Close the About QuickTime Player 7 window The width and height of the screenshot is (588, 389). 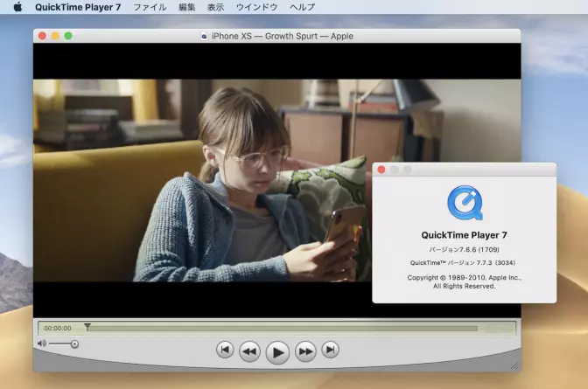pyautogui.click(x=381, y=170)
